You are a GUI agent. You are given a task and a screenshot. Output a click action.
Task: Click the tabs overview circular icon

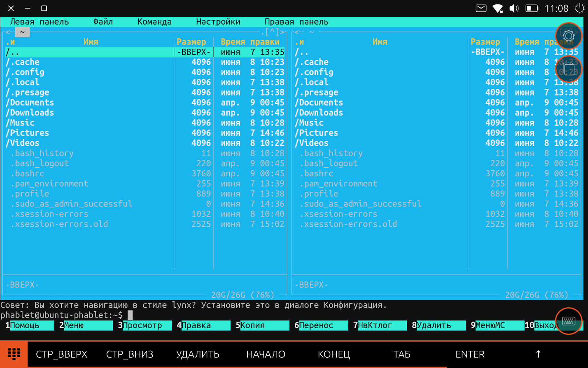[569, 69]
